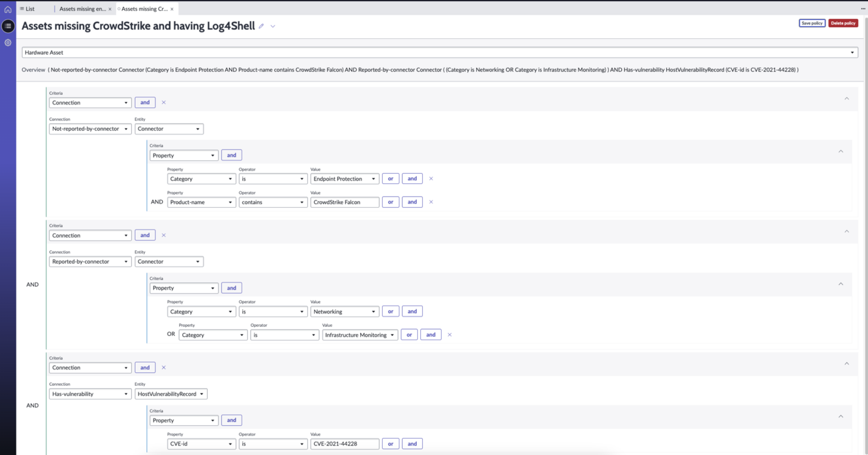Screen dimensions: 868x455
Task: Click the Save policy button
Action: click(812, 23)
